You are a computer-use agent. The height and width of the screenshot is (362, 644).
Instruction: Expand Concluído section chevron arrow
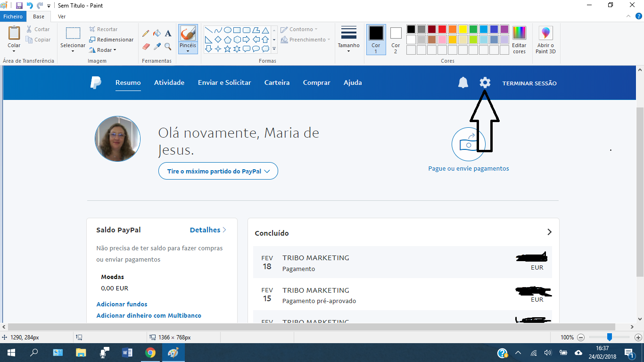click(x=549, y=232)
